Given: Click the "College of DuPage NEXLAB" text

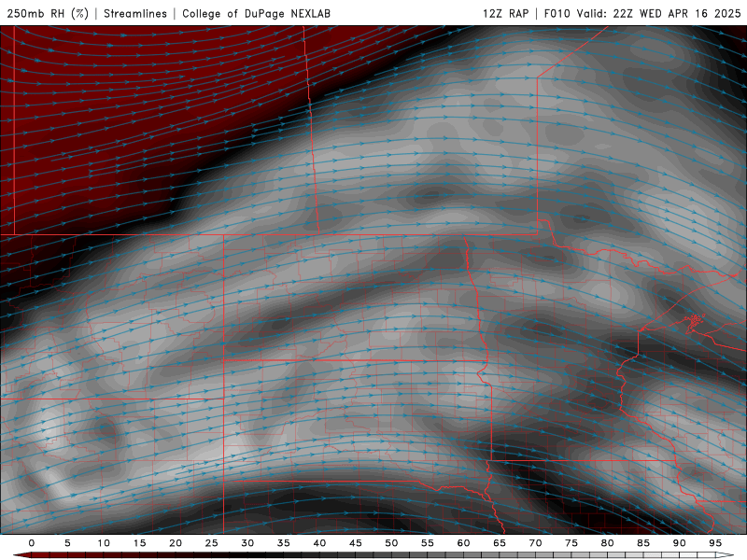Looking at the screenshot, I should [x=256, y=13].
